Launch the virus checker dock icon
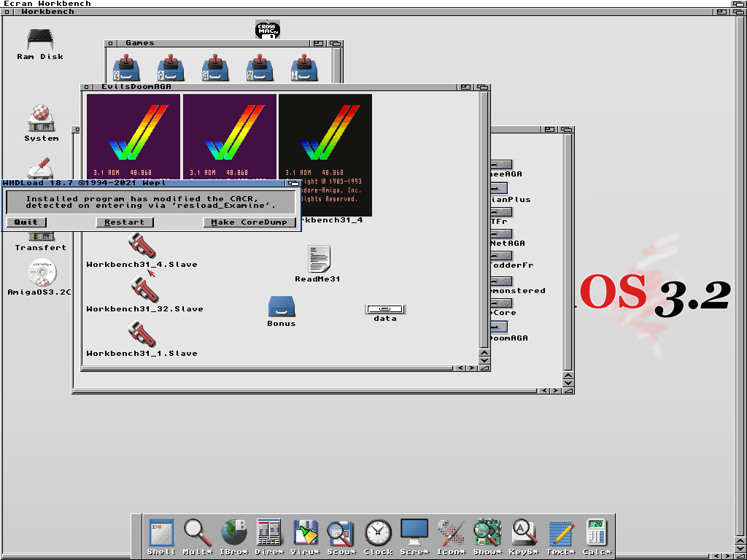 [x=306, y=532]
